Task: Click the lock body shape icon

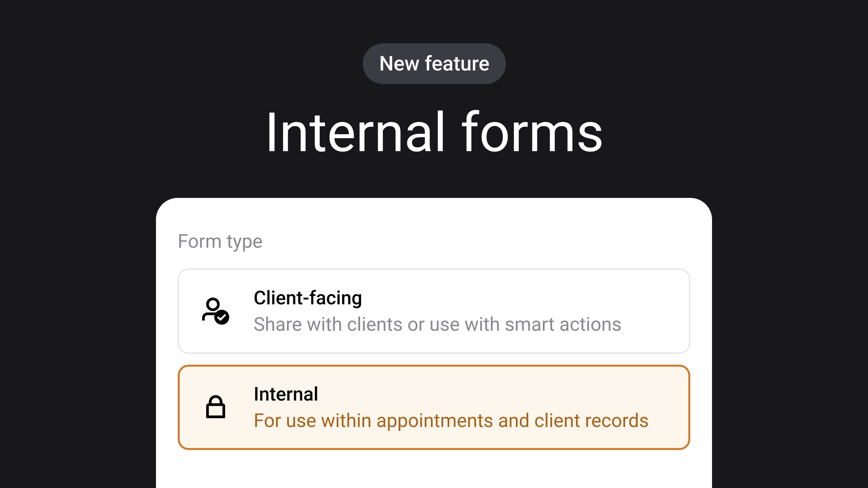Action: click(x=216, y=412)
